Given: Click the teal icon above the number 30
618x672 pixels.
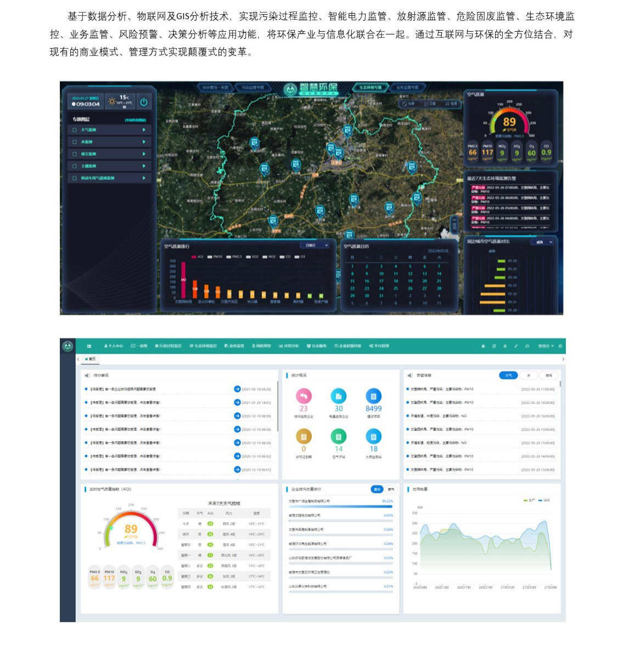Looking at the screenshot, I should tap(339, 396).
